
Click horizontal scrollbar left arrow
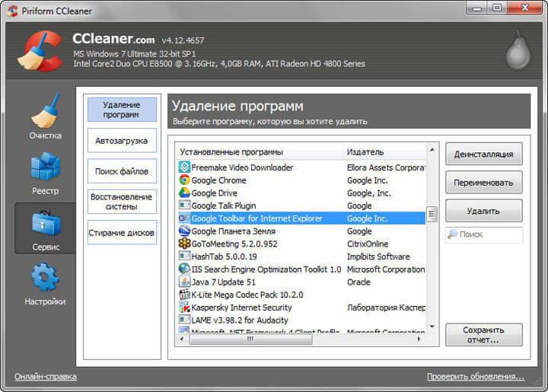[x=181, y=339]
